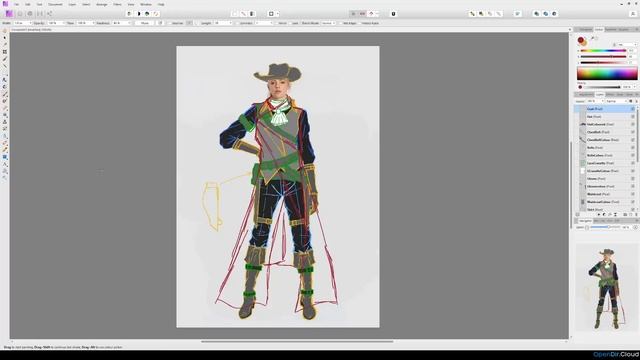Select the Hat layer row
The width and height of the screenshot is (640, 360).
pos(604,117)
